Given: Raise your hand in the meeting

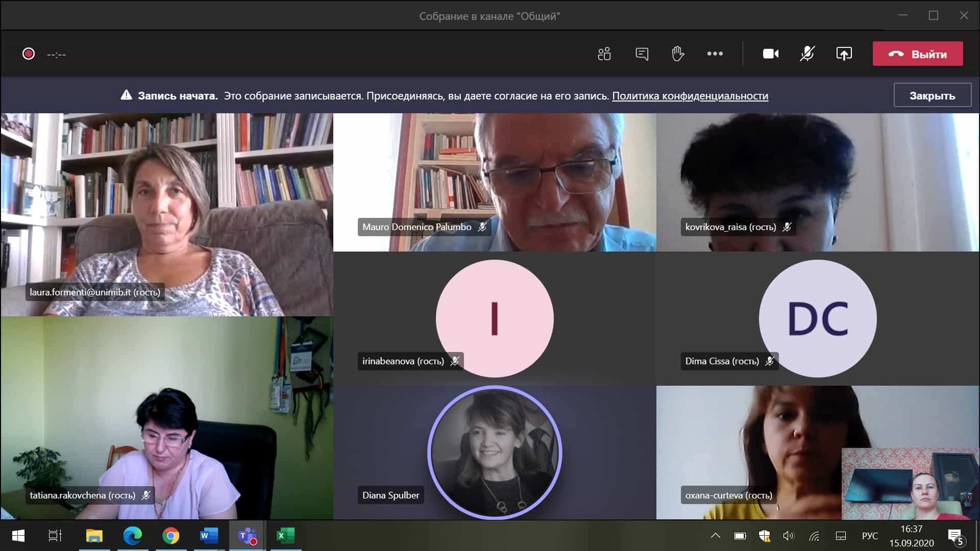Looking at the screenshot, I should click(x=678, y=54).
